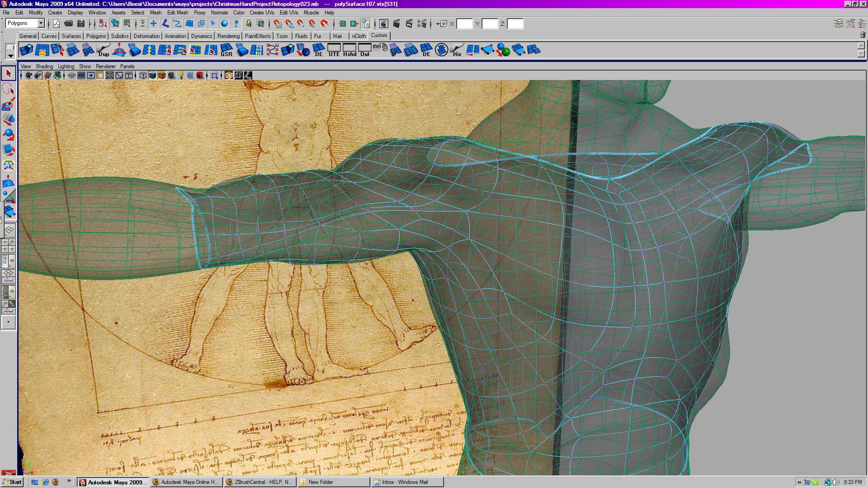Click the GSR shelf button
Screen dimensions: 868x488
click(x=226, y=50)
